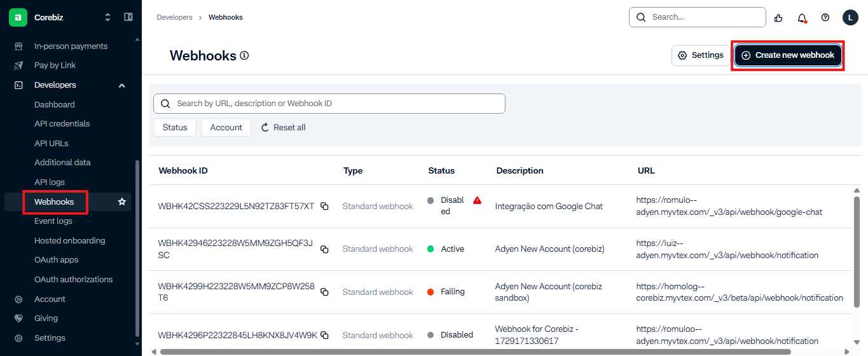Collapse the sidebar panel icon

coord(128,17)
